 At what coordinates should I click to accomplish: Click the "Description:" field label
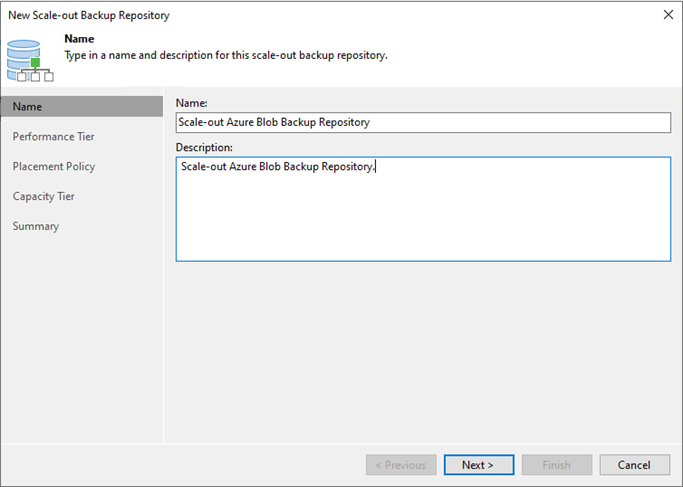point(204,148)
